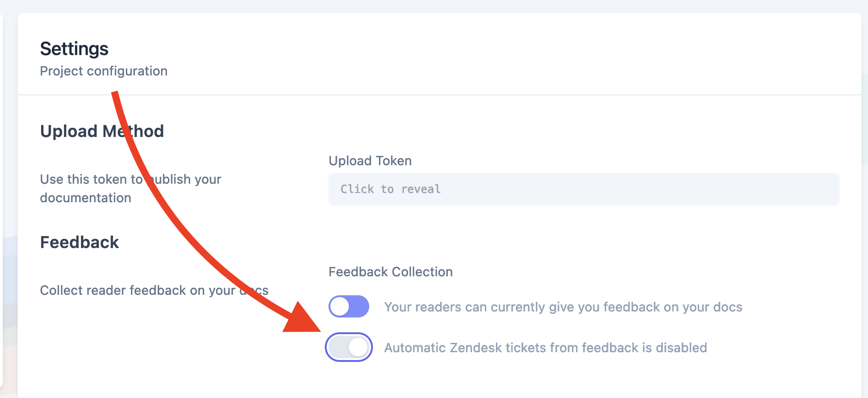Image resolution: width=868 pixels, height=398 pixels.
Task: Click the documentation publishing helper text
Action: click(x=131, y=188)
